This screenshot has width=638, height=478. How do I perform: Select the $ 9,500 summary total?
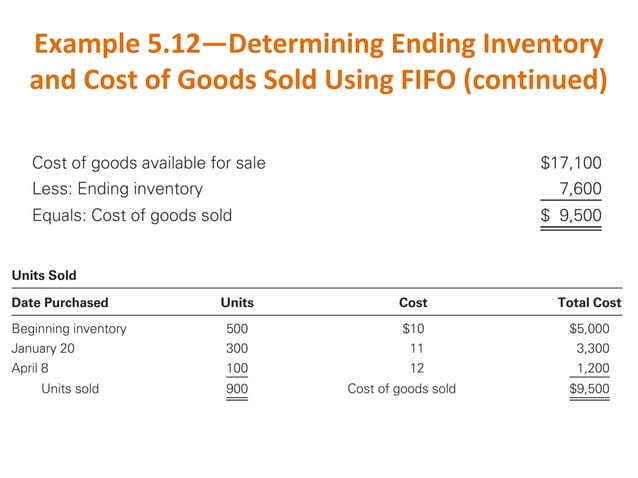571,214
